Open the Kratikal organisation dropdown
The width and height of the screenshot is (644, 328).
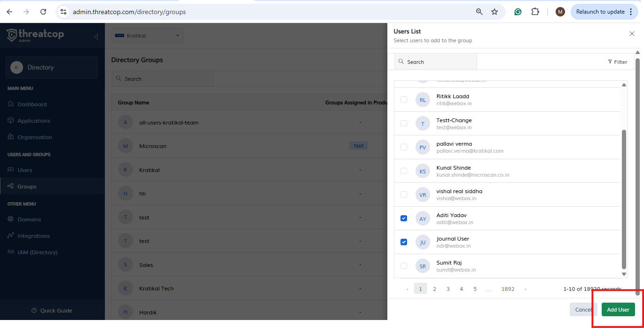[147, 36]
